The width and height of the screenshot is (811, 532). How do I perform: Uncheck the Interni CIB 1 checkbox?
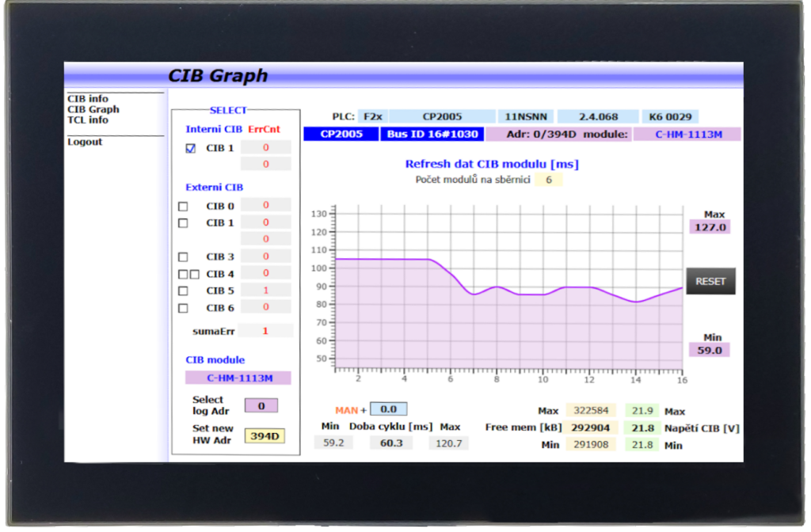click(190, 148)
